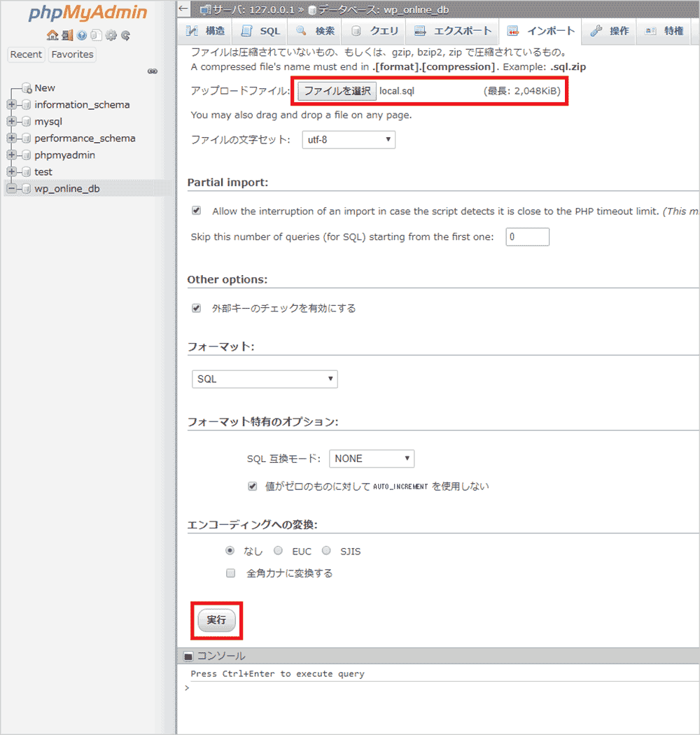
Task: Click the ファイルを選択 file button
Action: click(336, 91)
